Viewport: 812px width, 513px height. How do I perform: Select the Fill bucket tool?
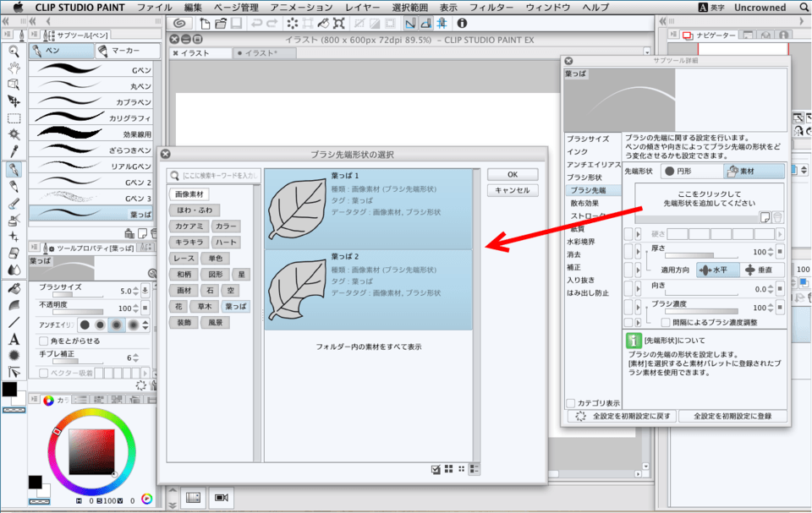(x=14, y=288)
